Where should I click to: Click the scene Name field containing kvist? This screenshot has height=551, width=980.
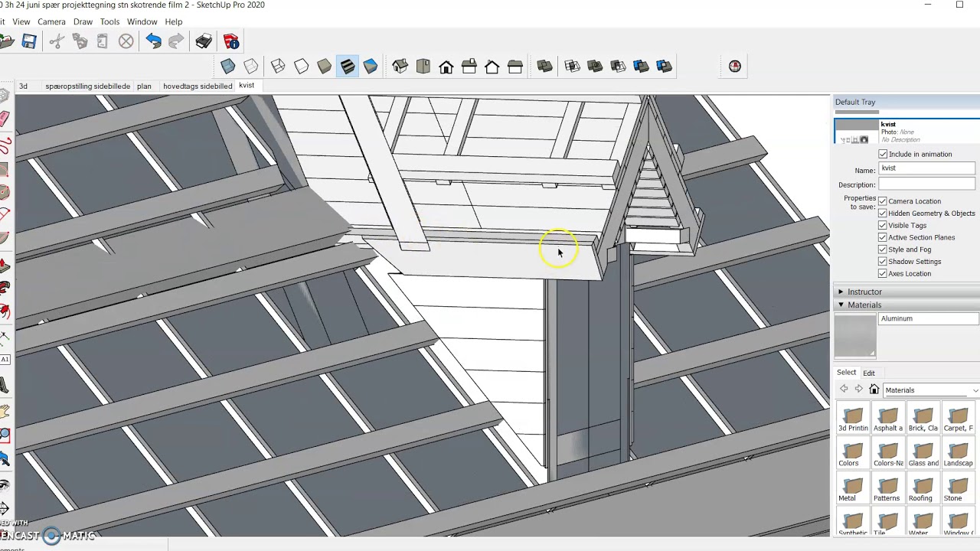(926, 168)
